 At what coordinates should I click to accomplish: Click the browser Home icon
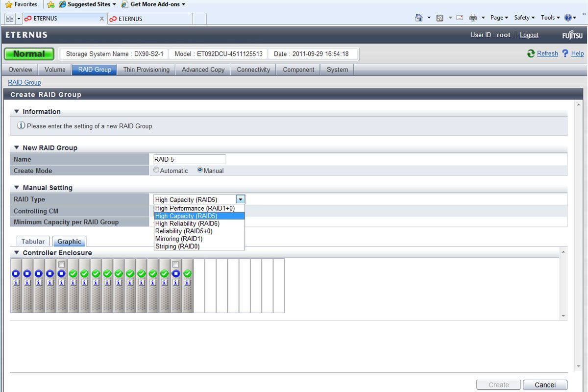[x=419, y=18]
